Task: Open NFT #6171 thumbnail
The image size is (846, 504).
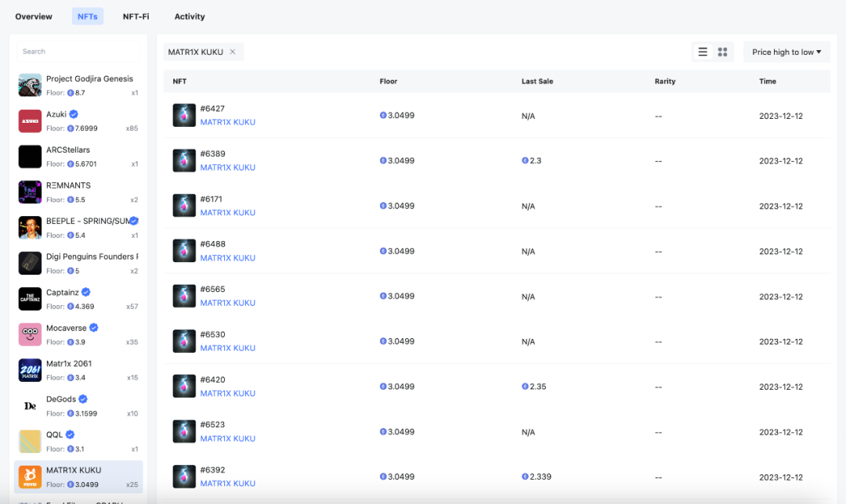Action: click(184, 205)
